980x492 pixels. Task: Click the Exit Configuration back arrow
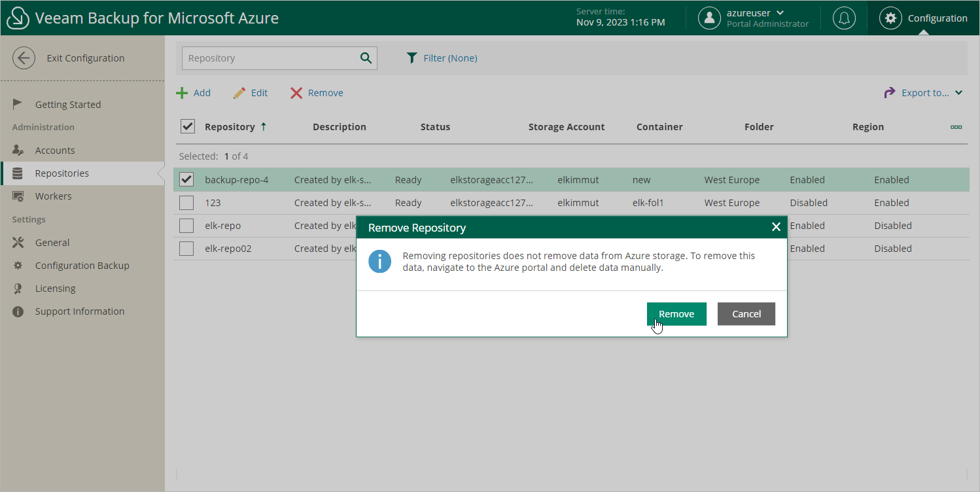(x=24, y=58)
